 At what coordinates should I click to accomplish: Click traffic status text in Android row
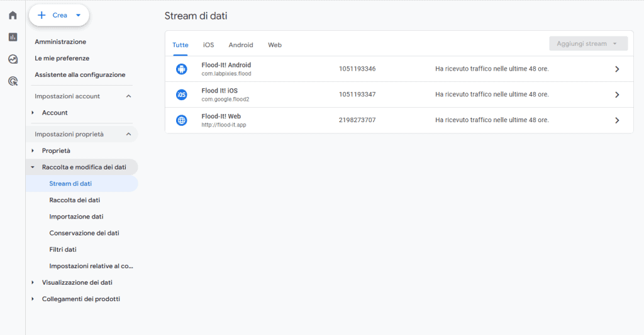[492, 69]
